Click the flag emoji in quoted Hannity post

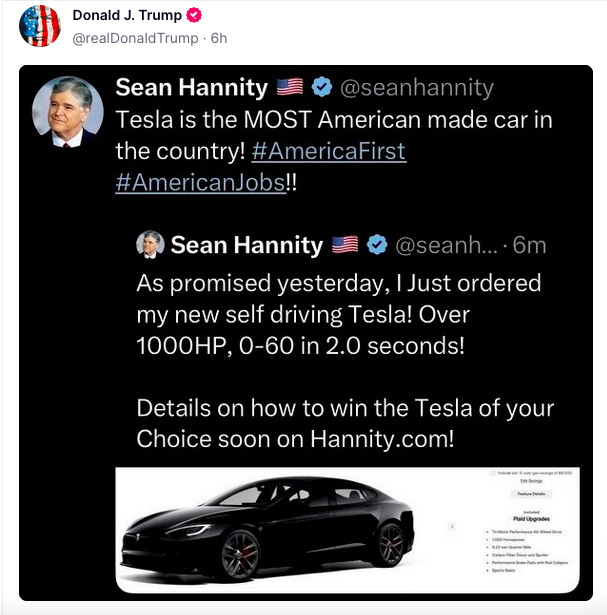(x=345, y=245)
